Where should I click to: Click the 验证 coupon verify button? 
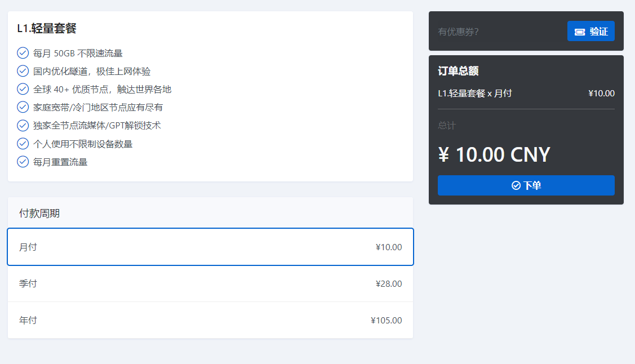591,31
